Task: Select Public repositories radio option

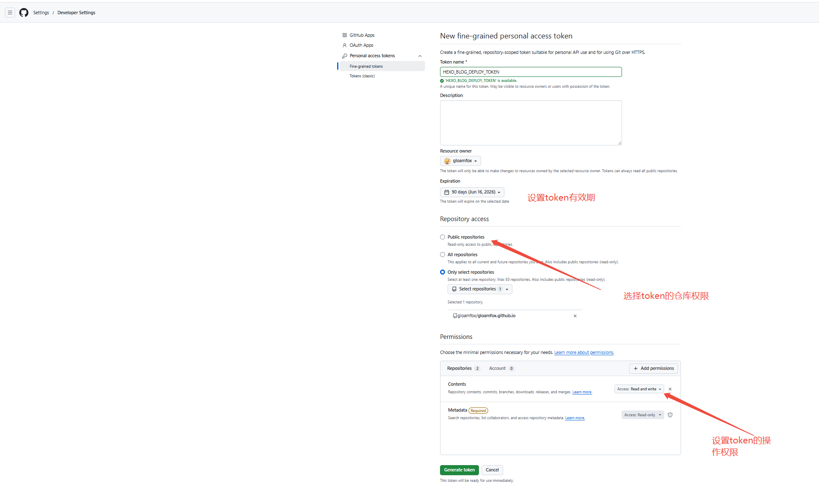Action: coord(443,237)
